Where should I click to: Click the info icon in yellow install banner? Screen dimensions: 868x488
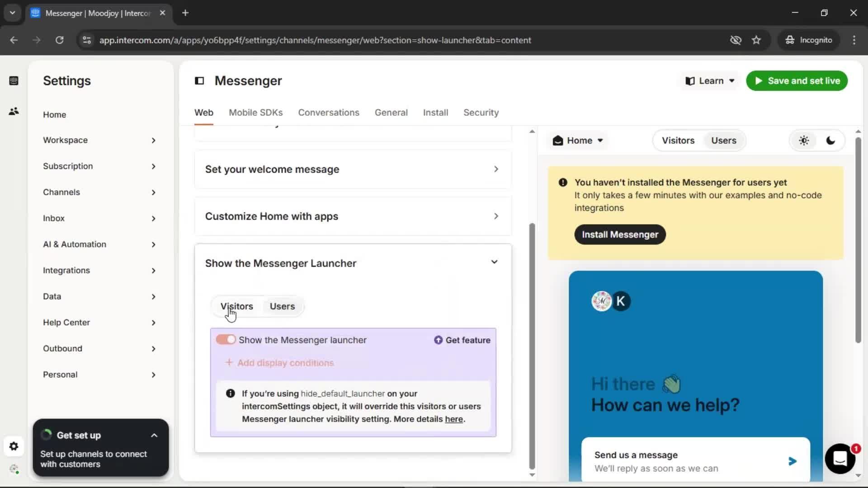563,183
